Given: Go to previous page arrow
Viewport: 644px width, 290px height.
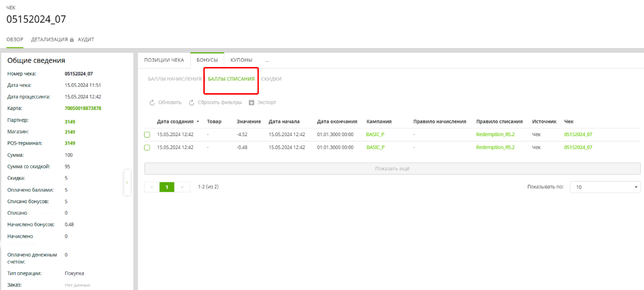Looking at the screenshot, I should tap(152, 187).
